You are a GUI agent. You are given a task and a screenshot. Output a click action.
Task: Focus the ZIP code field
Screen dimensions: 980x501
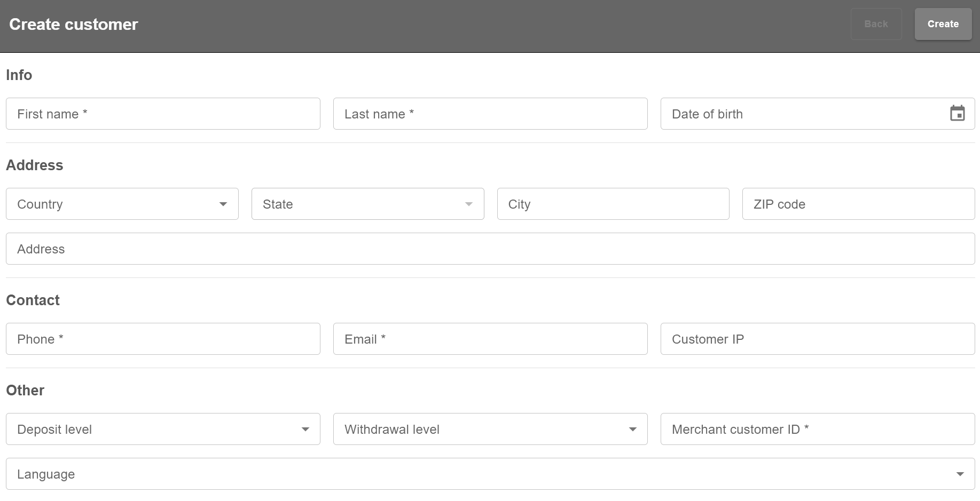coord(858,204)
